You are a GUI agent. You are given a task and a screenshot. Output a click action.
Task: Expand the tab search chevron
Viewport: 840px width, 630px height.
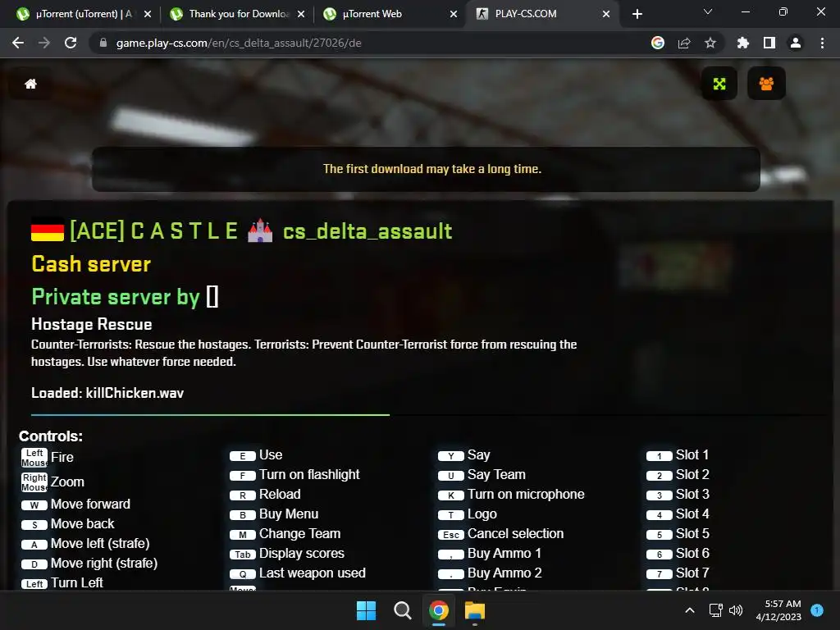708,11
